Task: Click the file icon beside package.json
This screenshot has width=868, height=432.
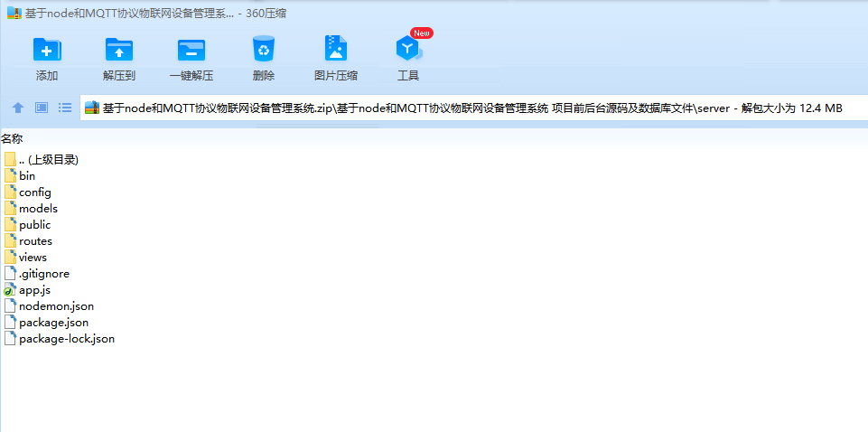Action: pos(11,323)
